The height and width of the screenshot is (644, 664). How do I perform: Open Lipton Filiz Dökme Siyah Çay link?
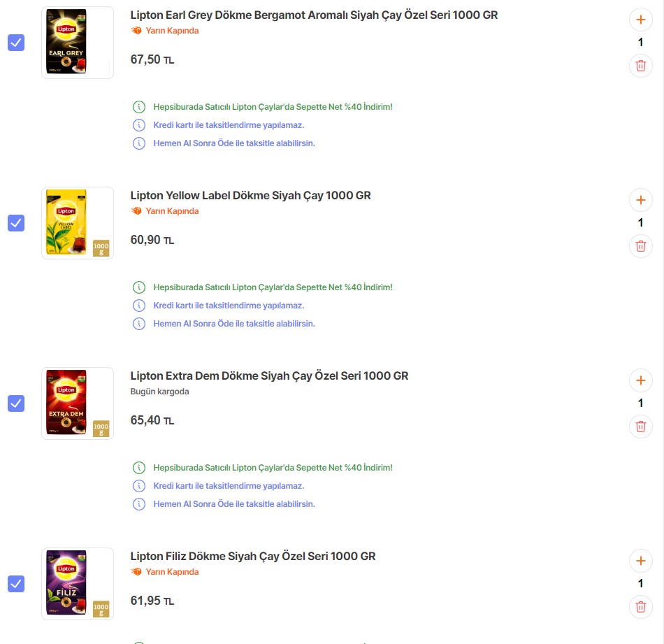[x=252, y=556]
